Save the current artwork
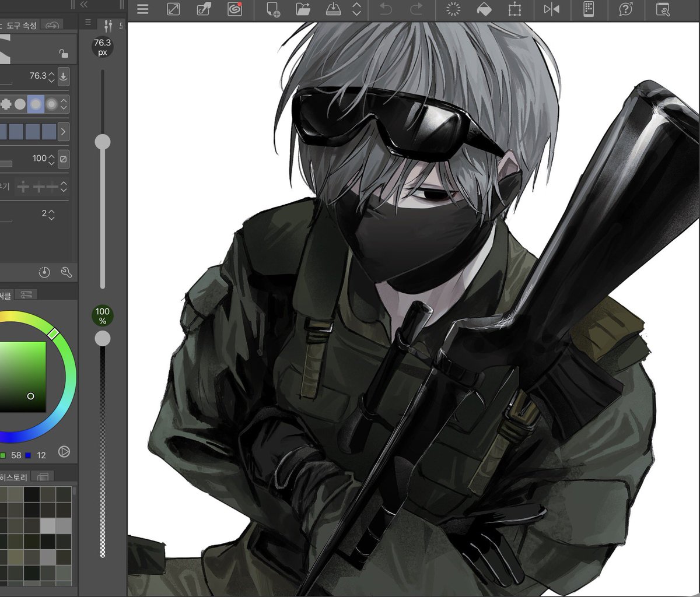The height and width of the screenshot is (597, 700). pyautogui.click(x=333, y=9)
